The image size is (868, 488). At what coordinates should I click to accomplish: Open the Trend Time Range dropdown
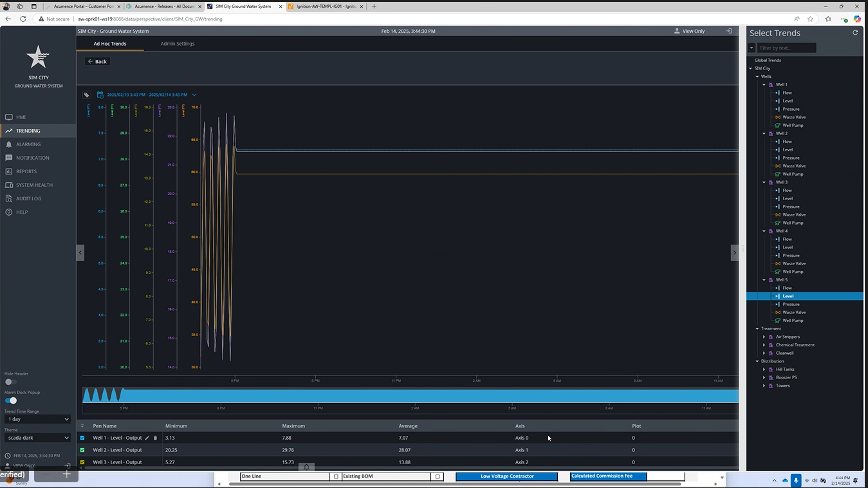click(x=37, y=419)
